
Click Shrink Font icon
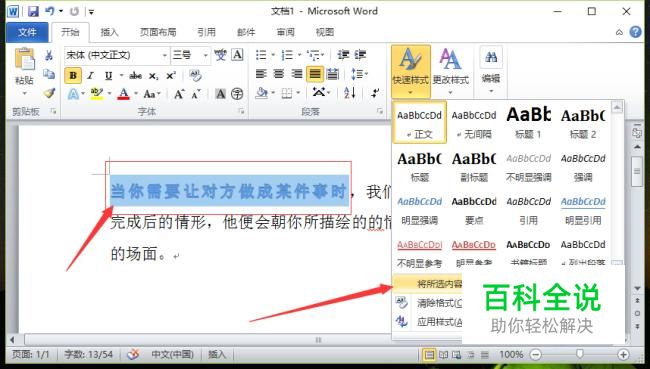pyautogui.click(x=196, y=95)
